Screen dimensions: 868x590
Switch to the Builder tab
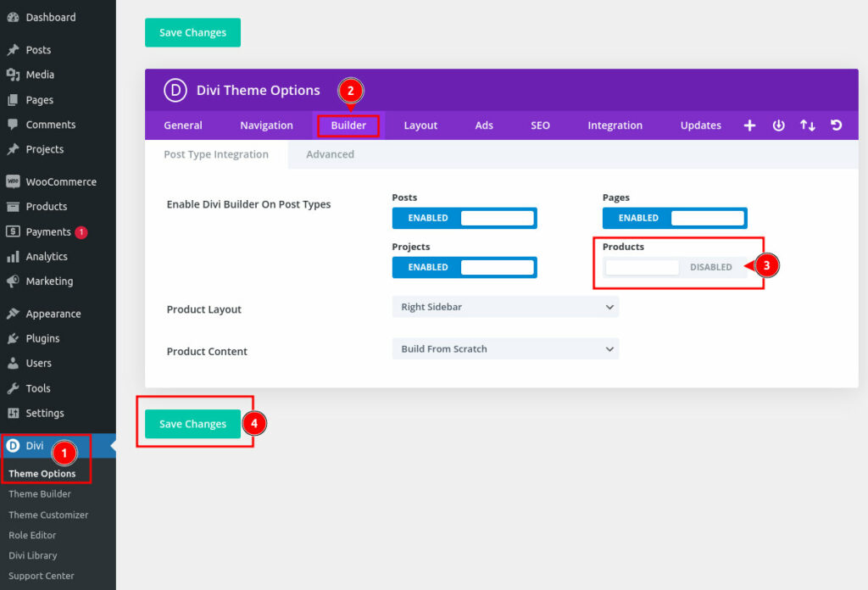pyautogui.click(x=348, y=125)
